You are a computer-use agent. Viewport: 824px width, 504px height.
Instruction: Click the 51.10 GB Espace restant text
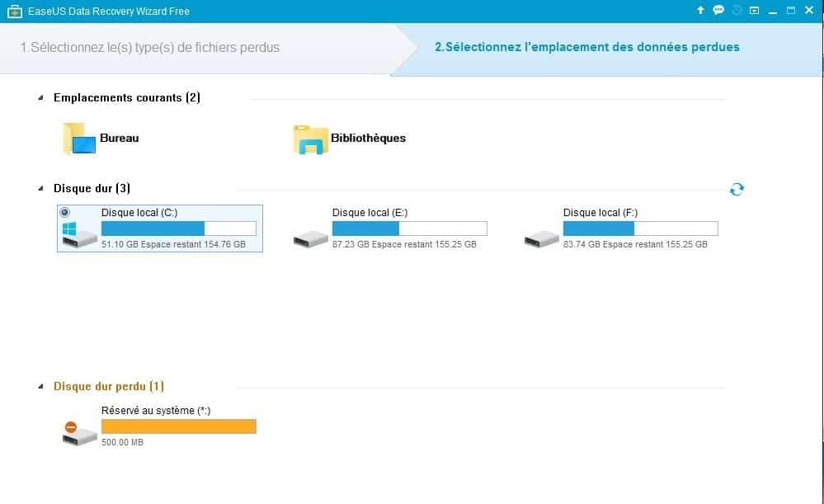173,244
